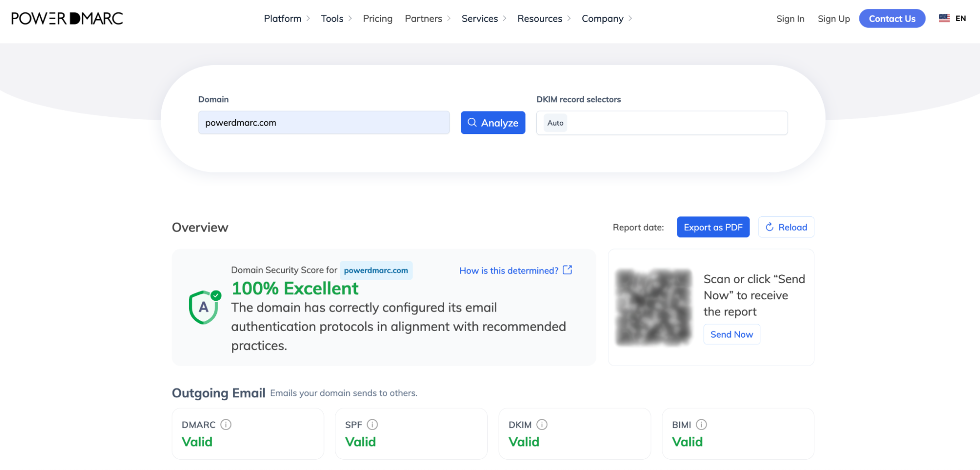Screen dimensions: 980x470
Task: Open the Services dropdown
Action: [x=484, y=19]
